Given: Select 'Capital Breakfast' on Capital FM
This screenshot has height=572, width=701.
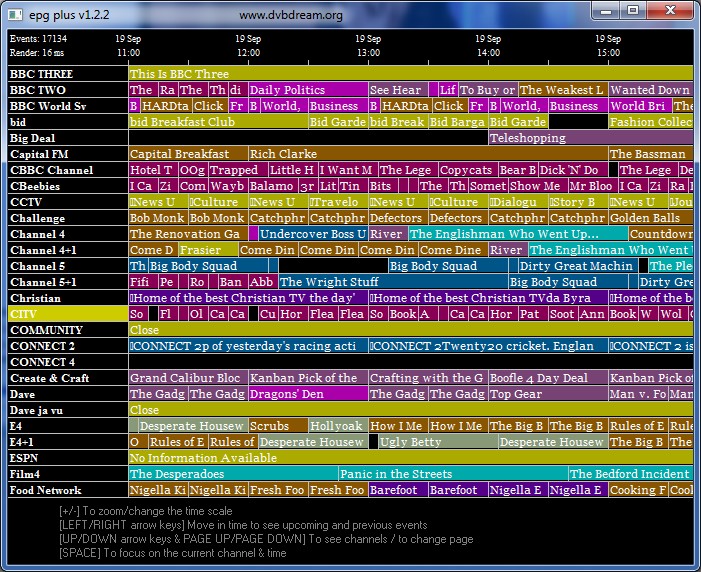Looking at the screenshot, I should click(188, 154).
